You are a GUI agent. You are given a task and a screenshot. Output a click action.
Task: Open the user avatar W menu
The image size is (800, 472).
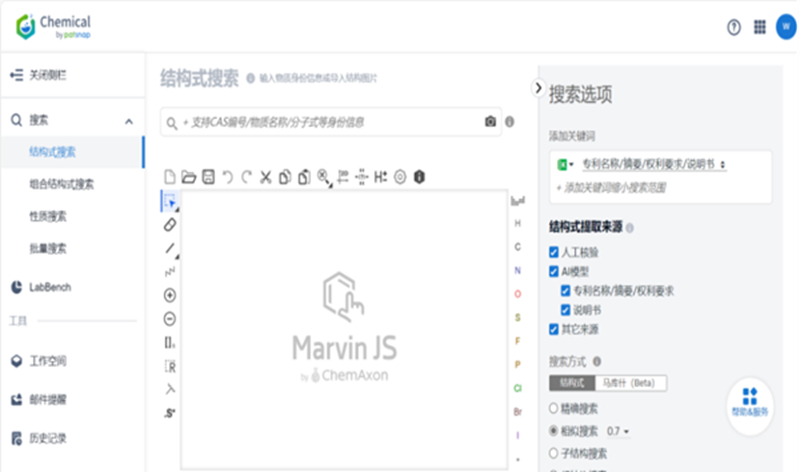786,27
